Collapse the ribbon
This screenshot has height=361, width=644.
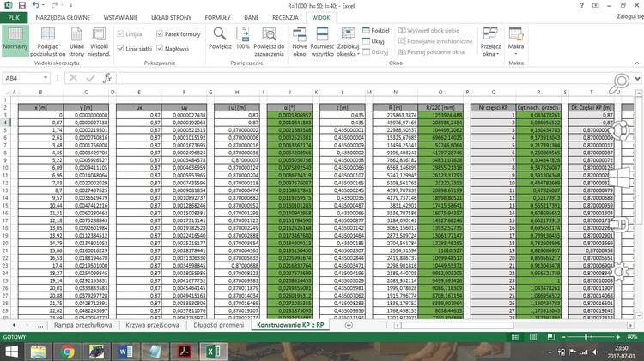637,63
